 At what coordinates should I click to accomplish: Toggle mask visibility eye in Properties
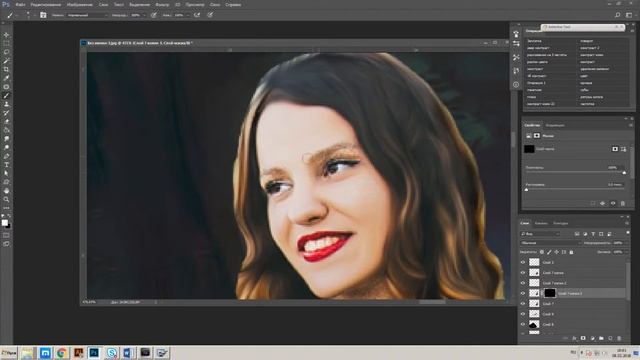[x=613, y=203]
